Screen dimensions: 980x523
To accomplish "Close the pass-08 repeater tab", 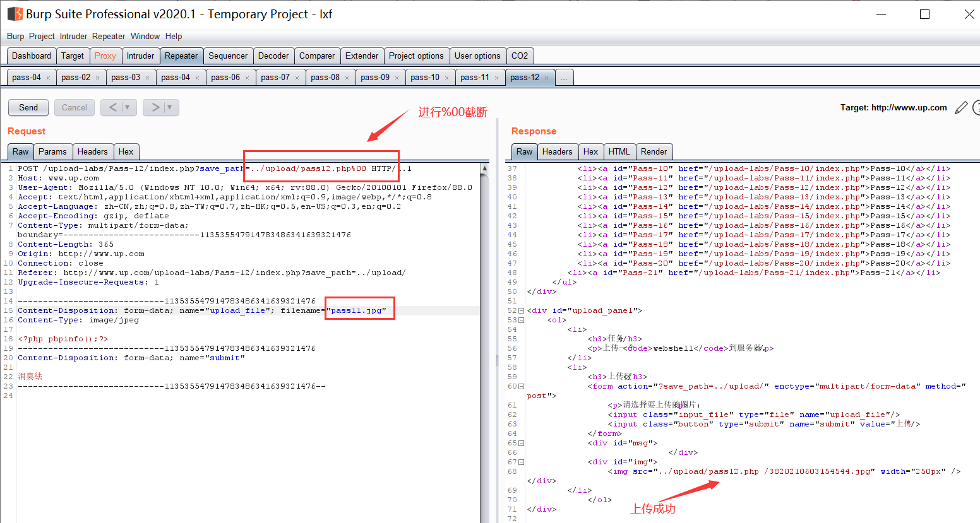I will [x=347, y=78].
